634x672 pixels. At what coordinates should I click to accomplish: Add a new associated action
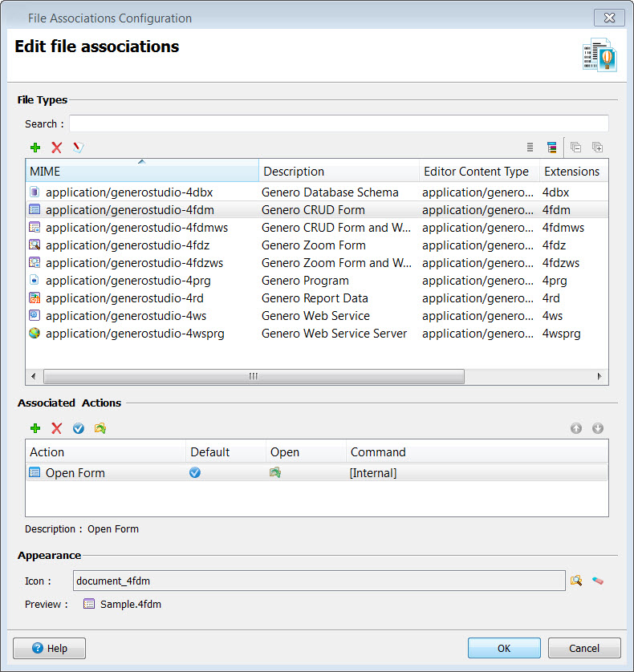(x=35, y=428)
